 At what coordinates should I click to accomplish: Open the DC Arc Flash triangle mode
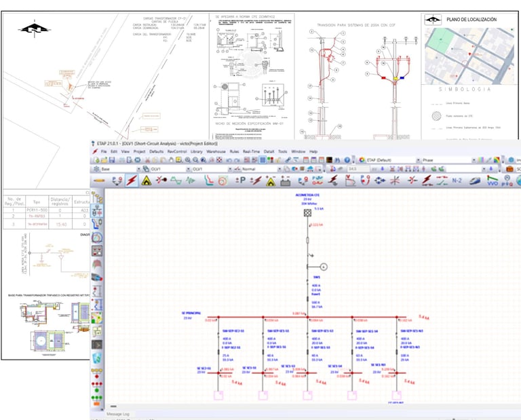(271, 180)
